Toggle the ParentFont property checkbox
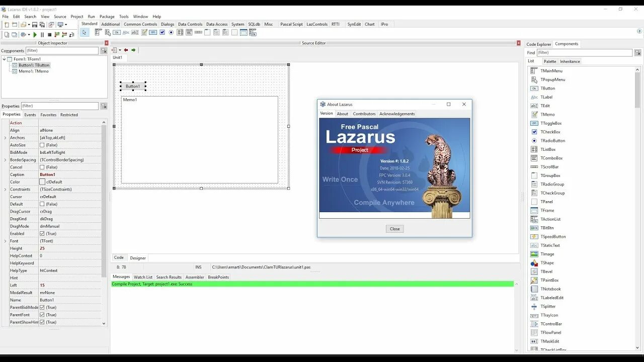The height and width of the screenshot is (362, 644). (x=42, y=315)
